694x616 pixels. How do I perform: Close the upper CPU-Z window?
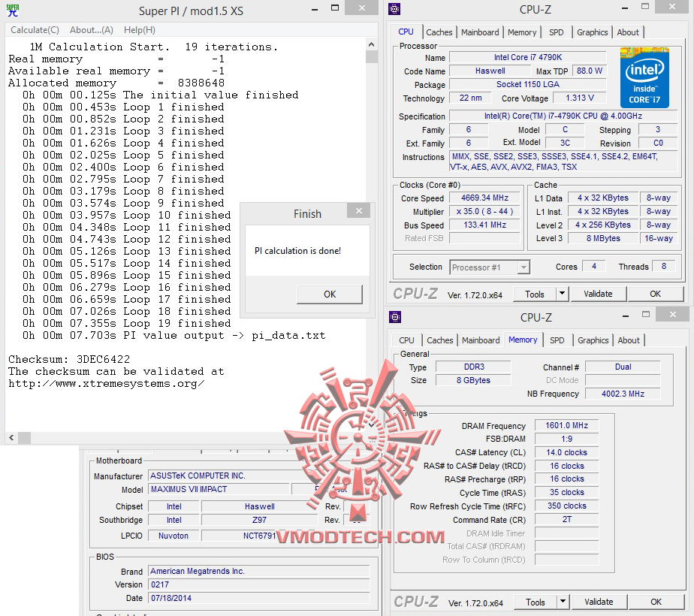[x=672, y=7]
